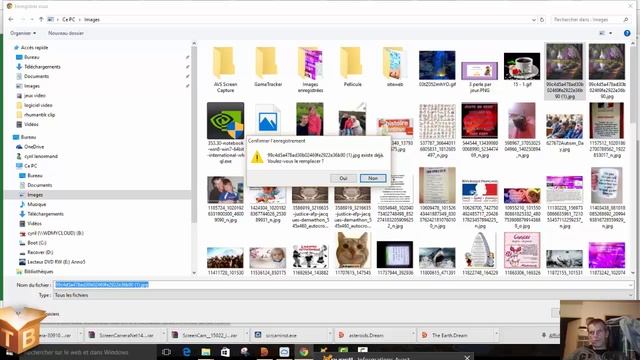Click the sidebar scrollbar down arrow
Viewport: 640px width, 360px height.
[x=194, y=273]
